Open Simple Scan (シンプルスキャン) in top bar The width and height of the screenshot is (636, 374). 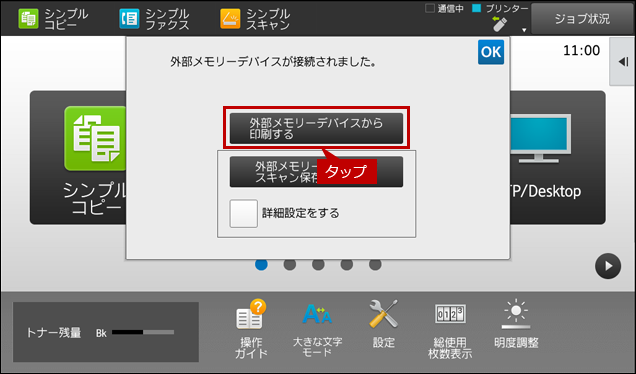(255, 19)
